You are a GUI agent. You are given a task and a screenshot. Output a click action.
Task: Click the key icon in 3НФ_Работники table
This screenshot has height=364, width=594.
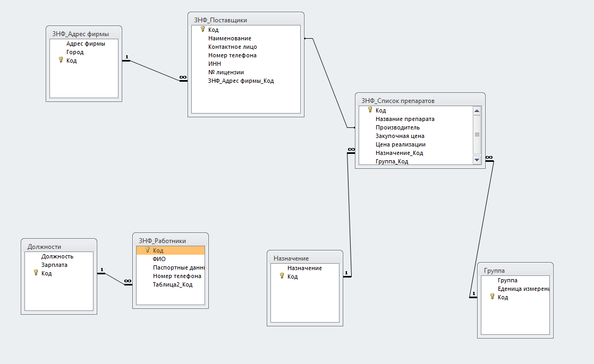click(x=147, y=250)
